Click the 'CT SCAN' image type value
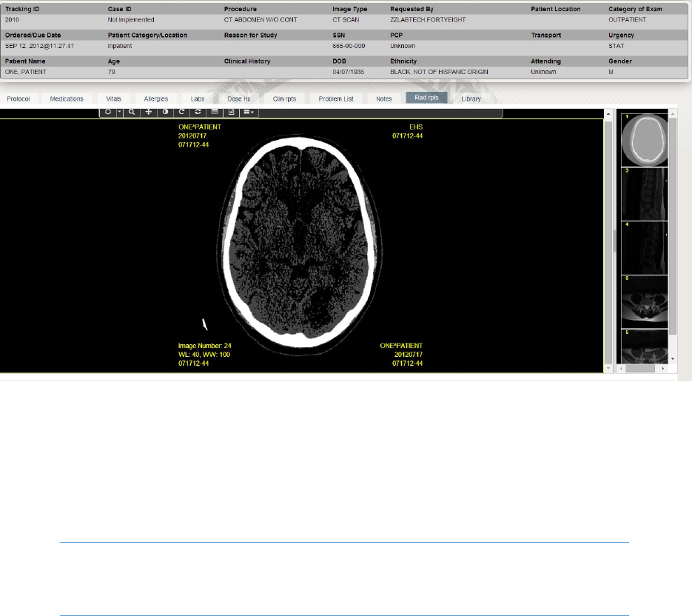This screenshot has height=616, width=692. pos(346,20)
